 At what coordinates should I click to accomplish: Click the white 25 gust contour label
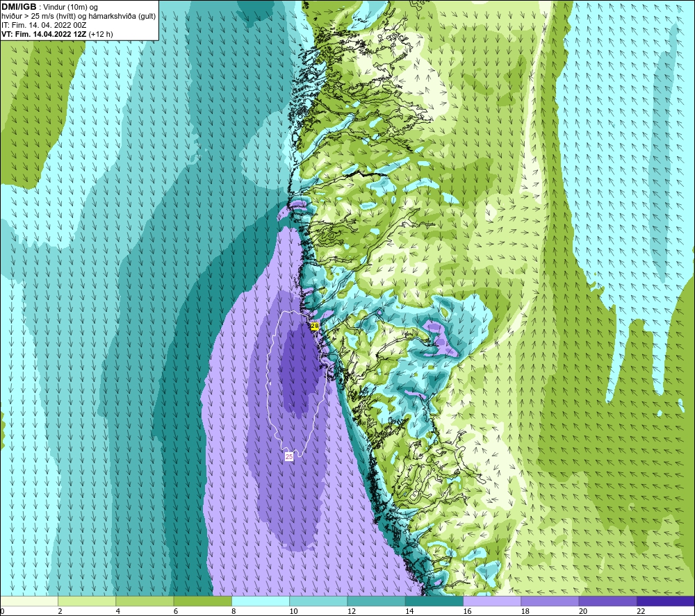(x=289, y=456)
